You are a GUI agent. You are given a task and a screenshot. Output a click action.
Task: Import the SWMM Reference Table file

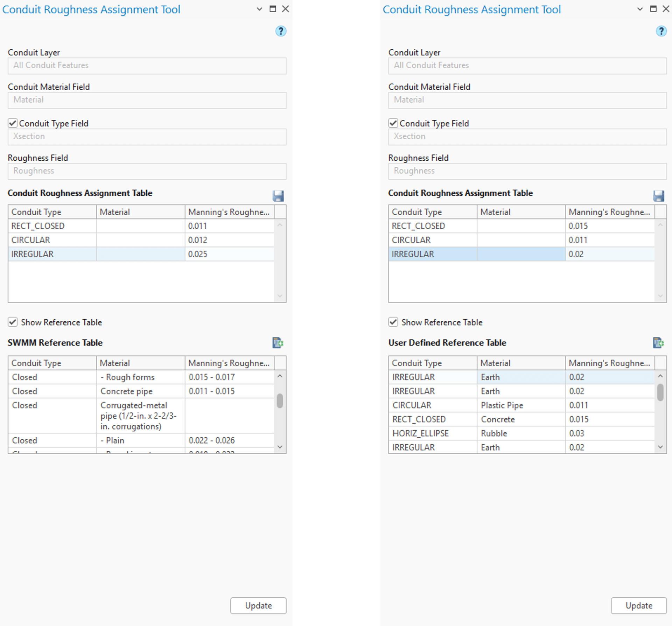(x=278, y=342)
